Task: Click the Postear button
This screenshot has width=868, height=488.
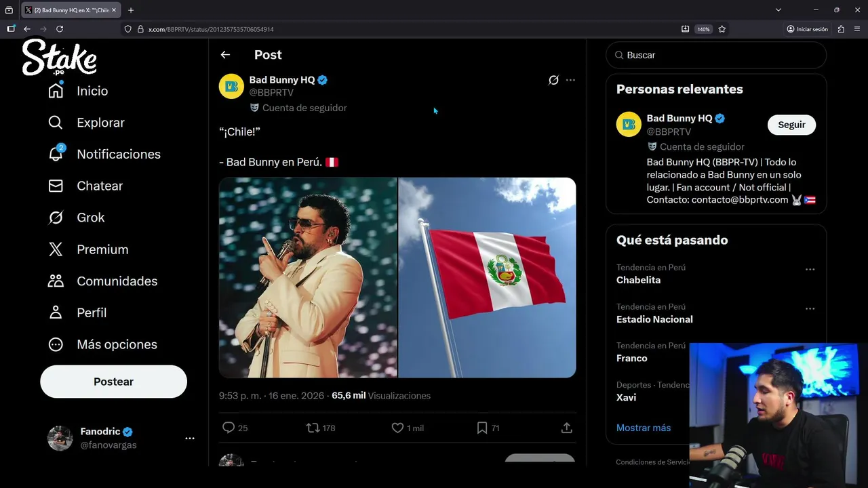Action: [113, 382]
